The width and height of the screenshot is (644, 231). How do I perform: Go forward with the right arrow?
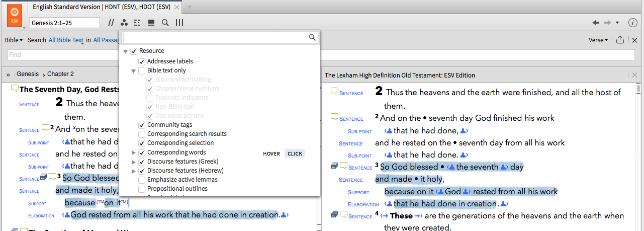(607, 23)
